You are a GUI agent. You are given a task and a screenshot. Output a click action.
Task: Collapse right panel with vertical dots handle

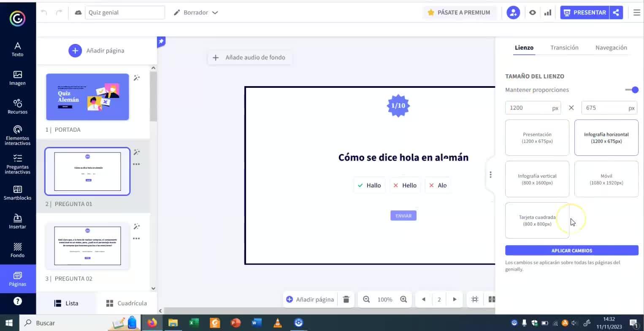point(490,174)
